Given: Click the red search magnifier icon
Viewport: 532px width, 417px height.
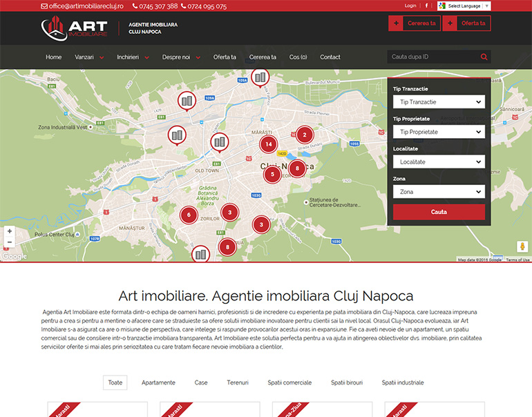Looking at the screenshot, I should pyautogui.click(x=484, y=57).
